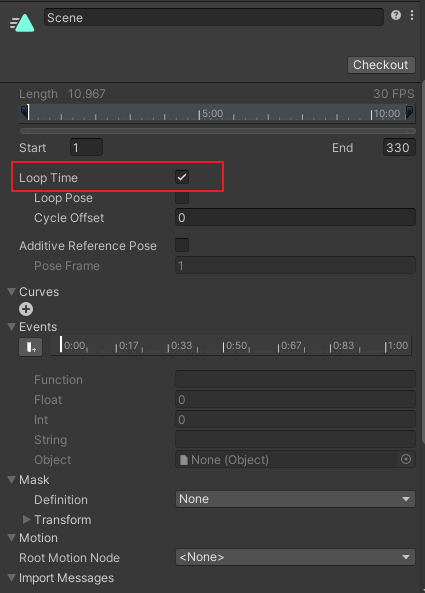
Task: Open the help reference question mark icon
Action: 396,15
